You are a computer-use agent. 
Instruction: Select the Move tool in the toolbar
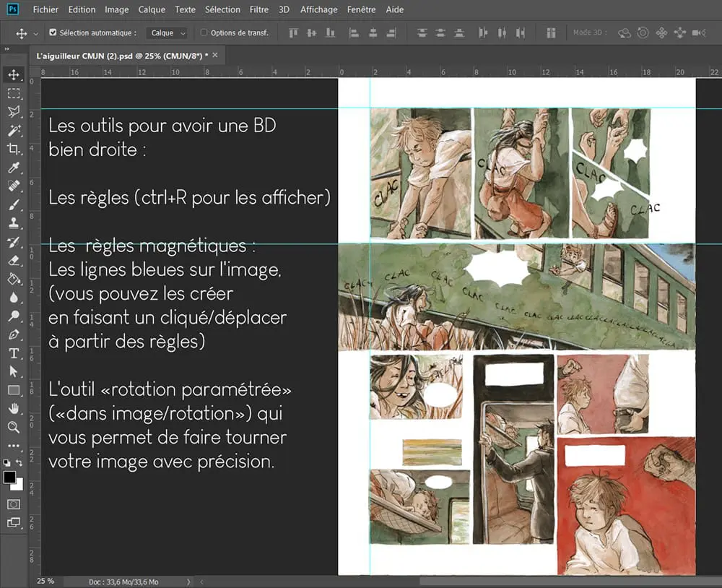coord(13,74)
